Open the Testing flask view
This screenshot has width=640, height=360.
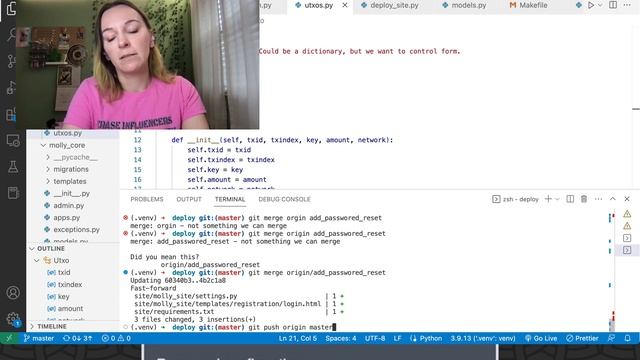pos(13,167)
